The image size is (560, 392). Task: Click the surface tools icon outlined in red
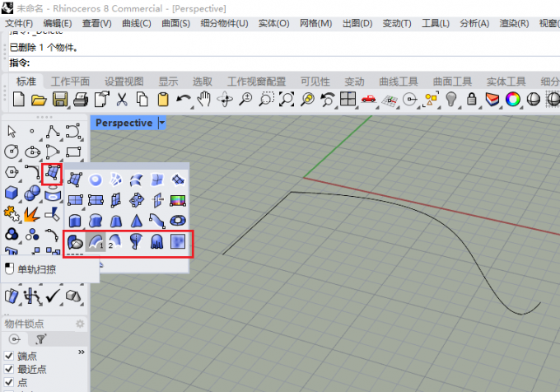pos(52,174)
